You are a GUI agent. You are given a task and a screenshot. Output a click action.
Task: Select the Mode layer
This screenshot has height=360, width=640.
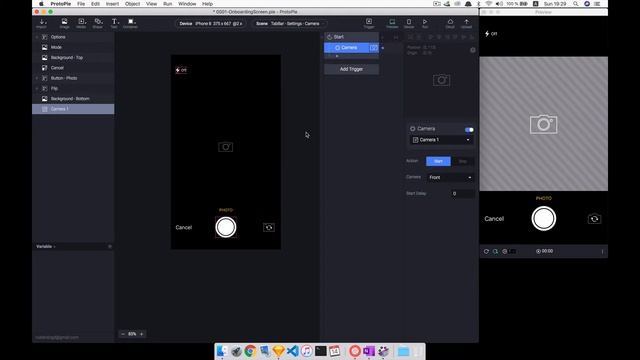(73, 47)
